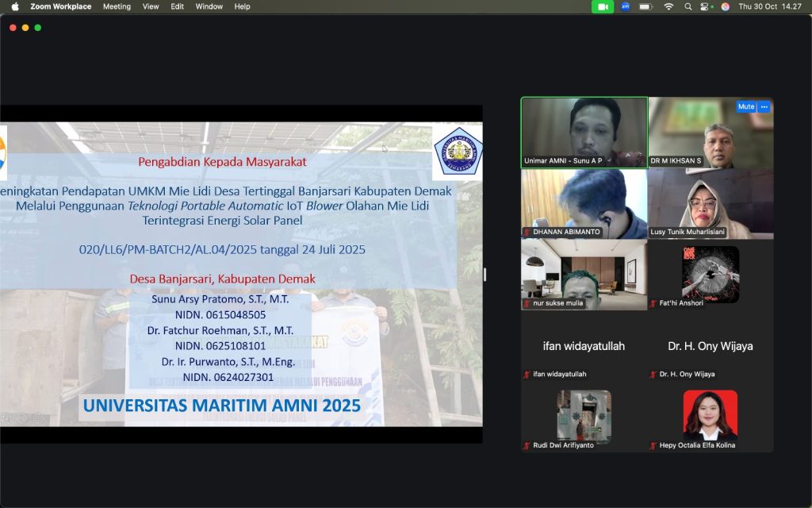
Task: Click the date and time clock
Action: (770, 6)
